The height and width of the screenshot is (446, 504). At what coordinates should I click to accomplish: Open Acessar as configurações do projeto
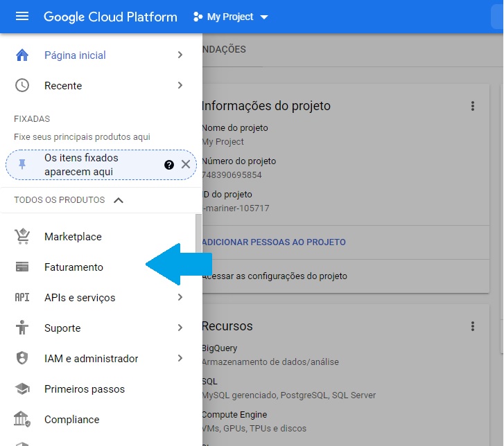click(x=275, y=276)
